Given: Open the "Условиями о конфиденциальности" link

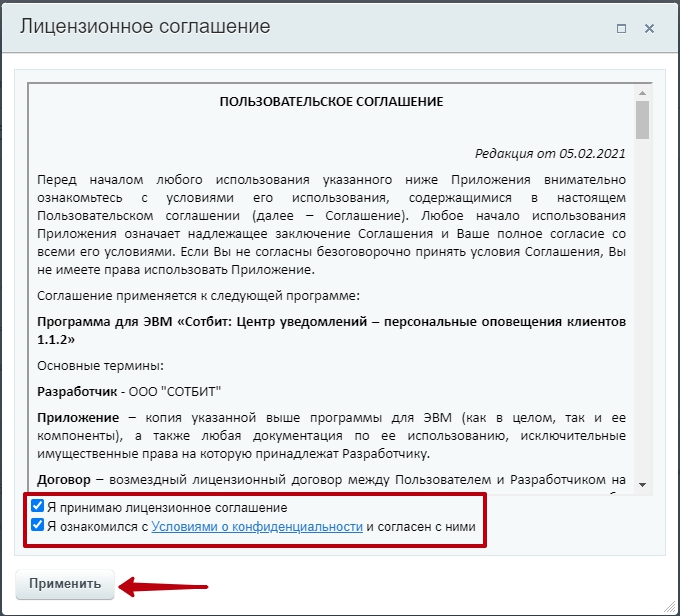Looking at the screenshot, I should [x=257, y=527].
